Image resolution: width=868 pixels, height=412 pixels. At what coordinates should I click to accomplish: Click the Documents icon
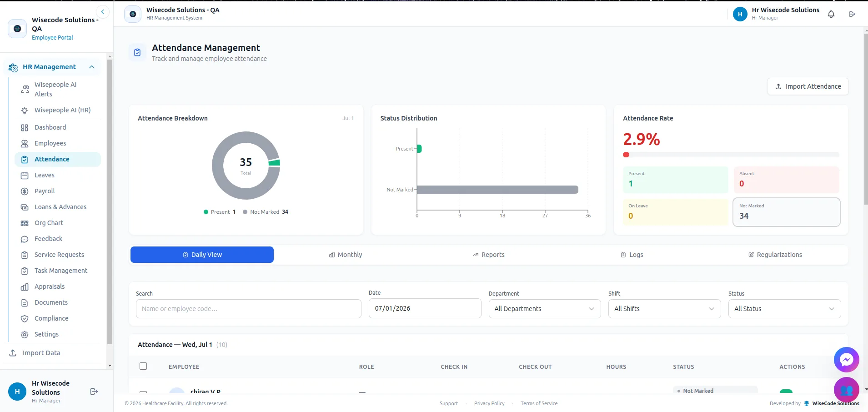(25, 303)
